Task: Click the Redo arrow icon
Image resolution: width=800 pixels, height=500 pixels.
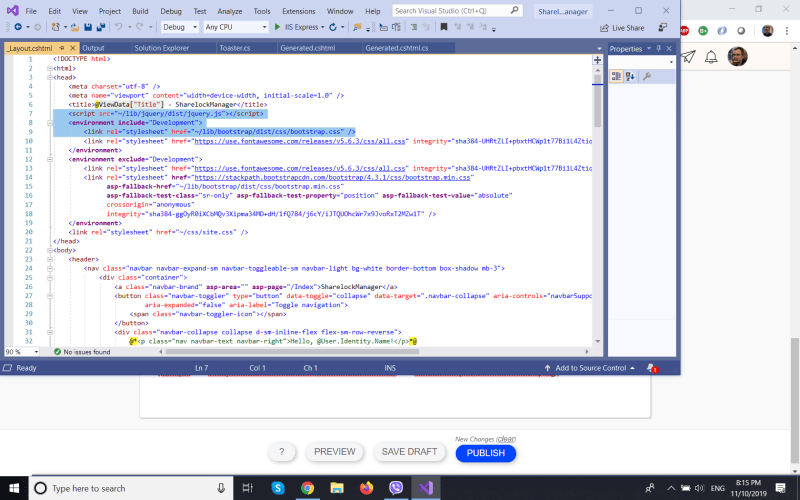Action: (x=139, y=27)
